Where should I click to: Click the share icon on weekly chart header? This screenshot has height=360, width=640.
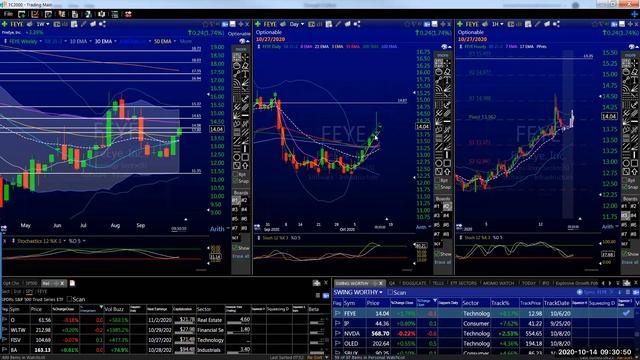(x=103, y=24)
